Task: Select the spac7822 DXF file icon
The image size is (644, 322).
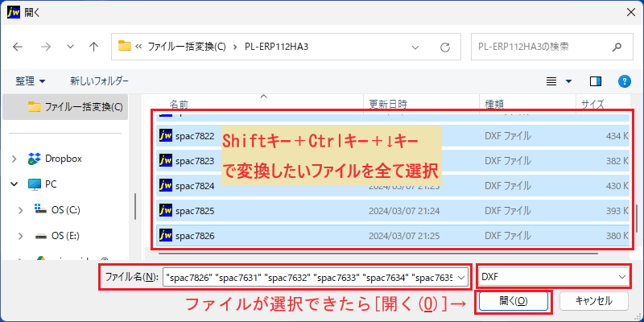Action: click(x=165, y=135)
